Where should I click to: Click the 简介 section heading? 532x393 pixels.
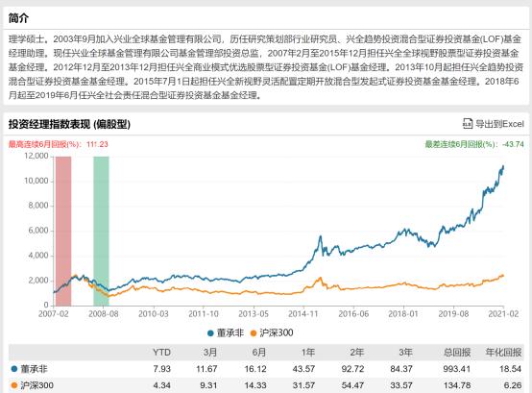pyautogui.click(x=18, y=18)
